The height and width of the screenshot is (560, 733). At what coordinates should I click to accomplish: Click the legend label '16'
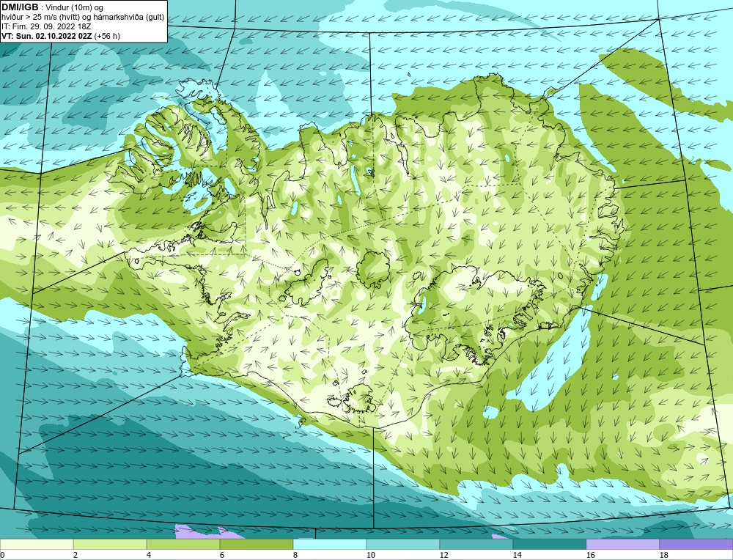(x=591, y=555)
